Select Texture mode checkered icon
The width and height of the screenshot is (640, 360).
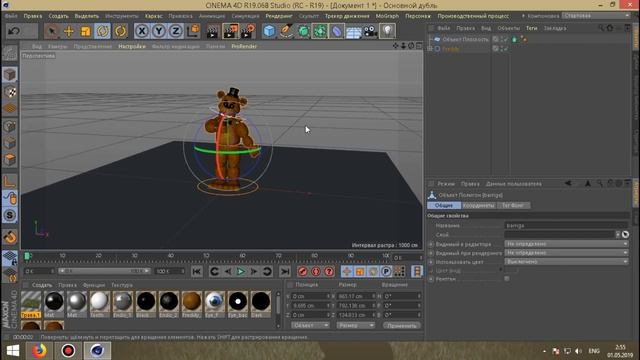coord(10,92)
